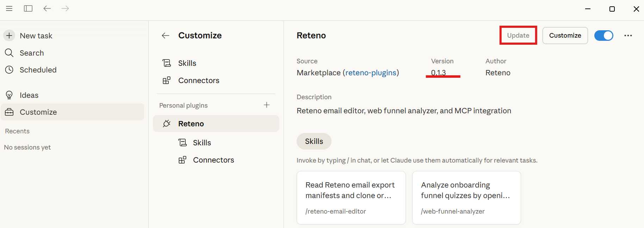Image resolution: width=644 pixels, height=228 pixels.
Task: Open Connectors under the Reteno plugin
Action: click(x=213, y=160)
